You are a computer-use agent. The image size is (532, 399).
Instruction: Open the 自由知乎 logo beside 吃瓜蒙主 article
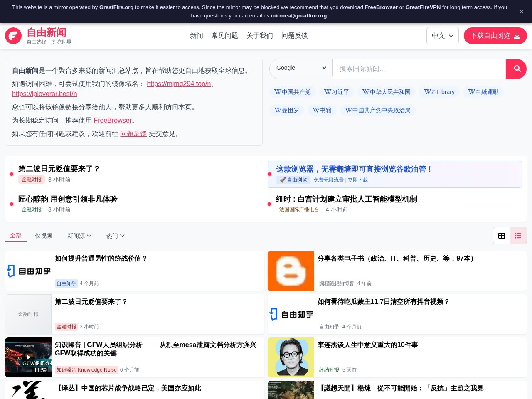(291, 314)
